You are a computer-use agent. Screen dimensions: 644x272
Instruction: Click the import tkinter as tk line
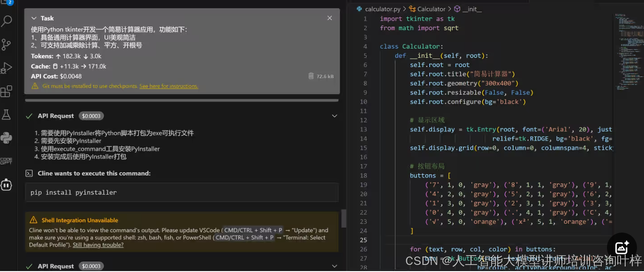417,19
